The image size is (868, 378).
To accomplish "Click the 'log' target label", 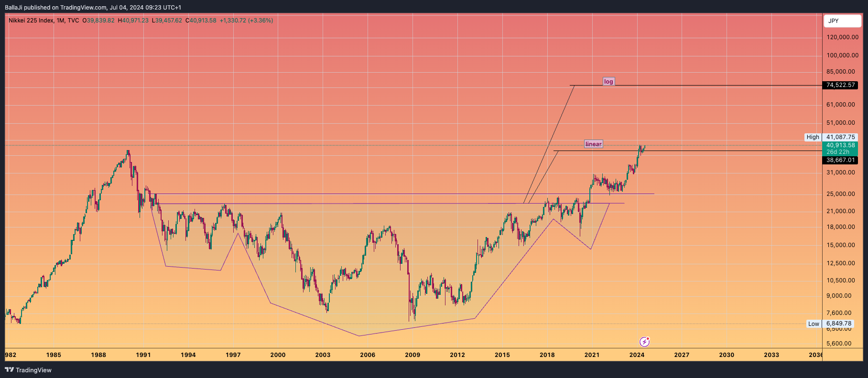I will (x=608, y=82).
